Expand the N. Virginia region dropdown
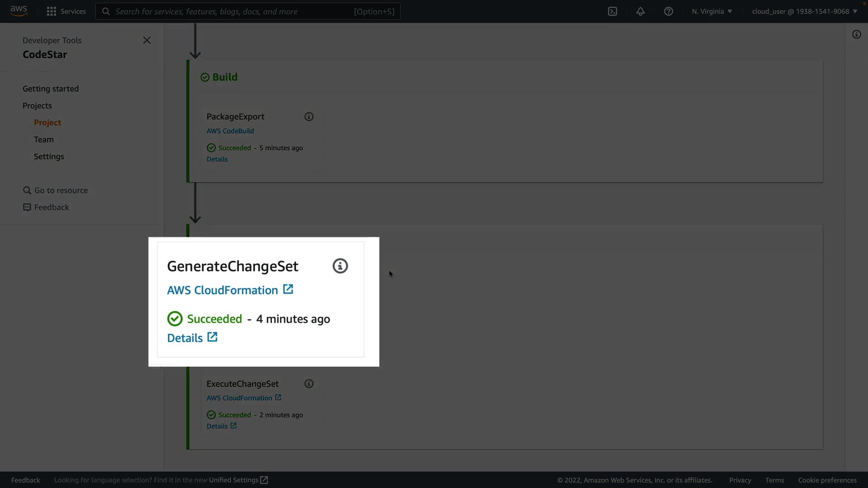 [712, 11]
